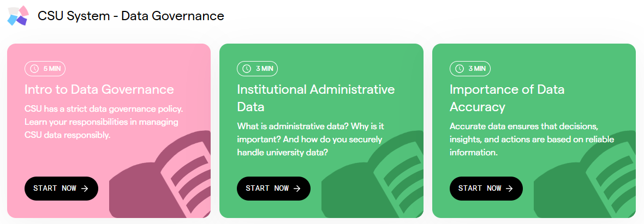Click the clock icon on Institutional Administrative Data card

pos(247,69)
